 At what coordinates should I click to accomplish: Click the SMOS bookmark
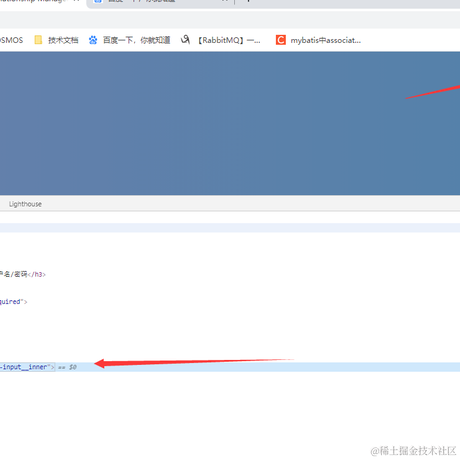[11, 40]
